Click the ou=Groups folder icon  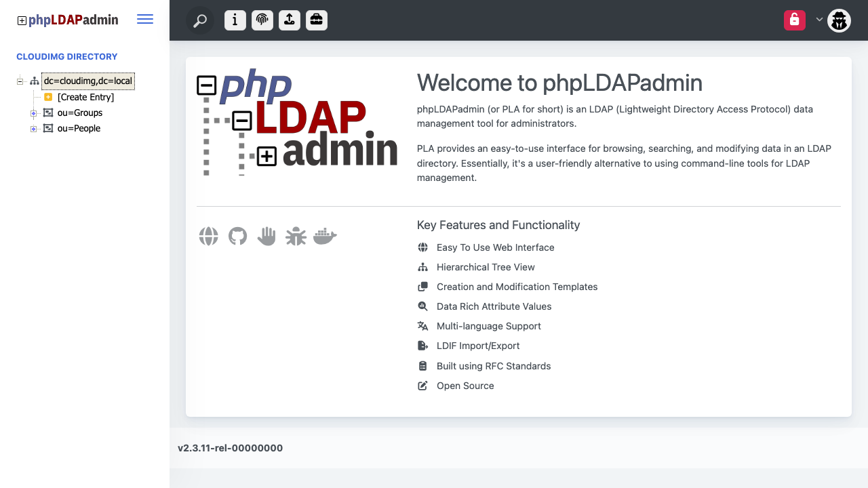pos(48,113)
